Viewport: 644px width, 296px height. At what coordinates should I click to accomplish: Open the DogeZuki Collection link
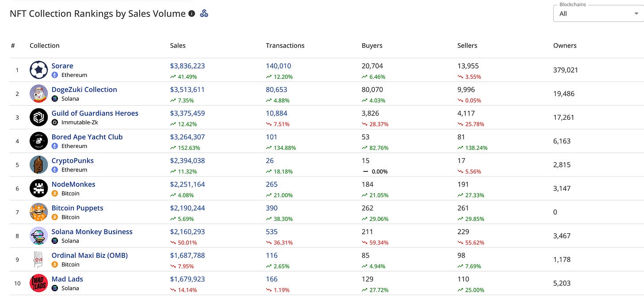pos(84,89)
